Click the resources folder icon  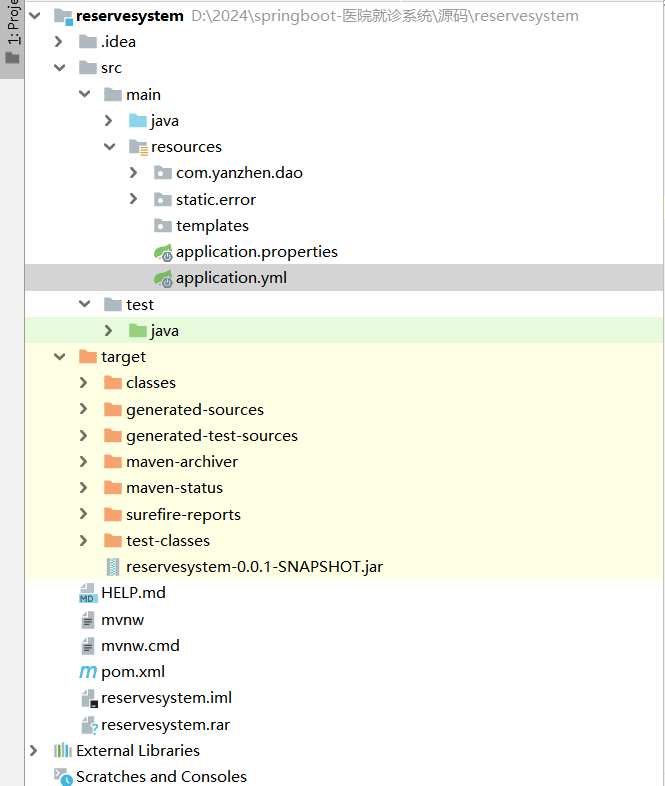[138, 147]
